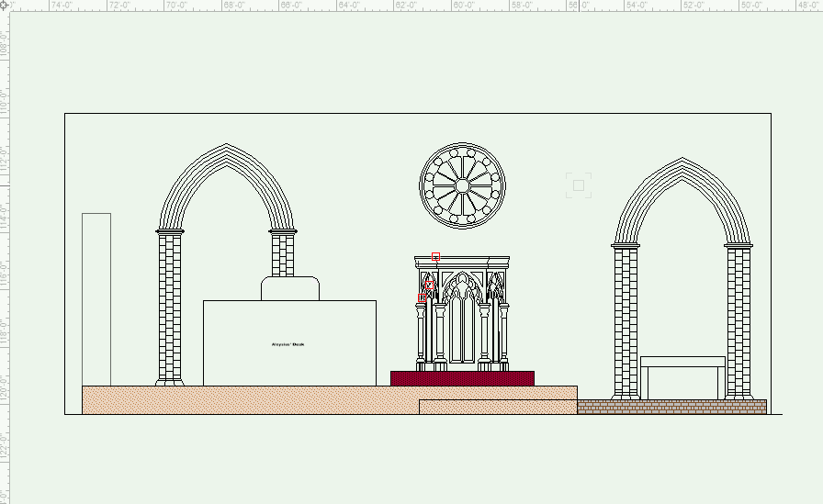The width and height of the screenshot is (823, 504).
Task: Click the 66'-0" mark on the top ruler
Action: pyautogui.click(x=291, y=5)
